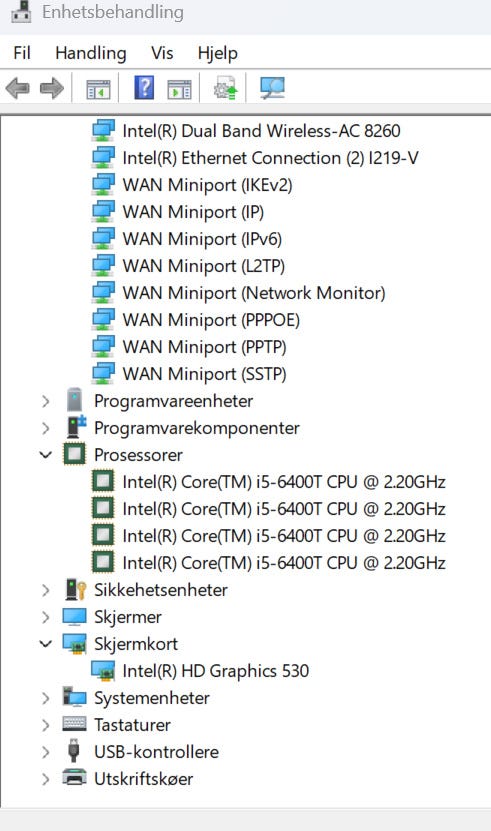Select Intel(R) Ethernet Connection (2) I219-V

tap(270, 158)
